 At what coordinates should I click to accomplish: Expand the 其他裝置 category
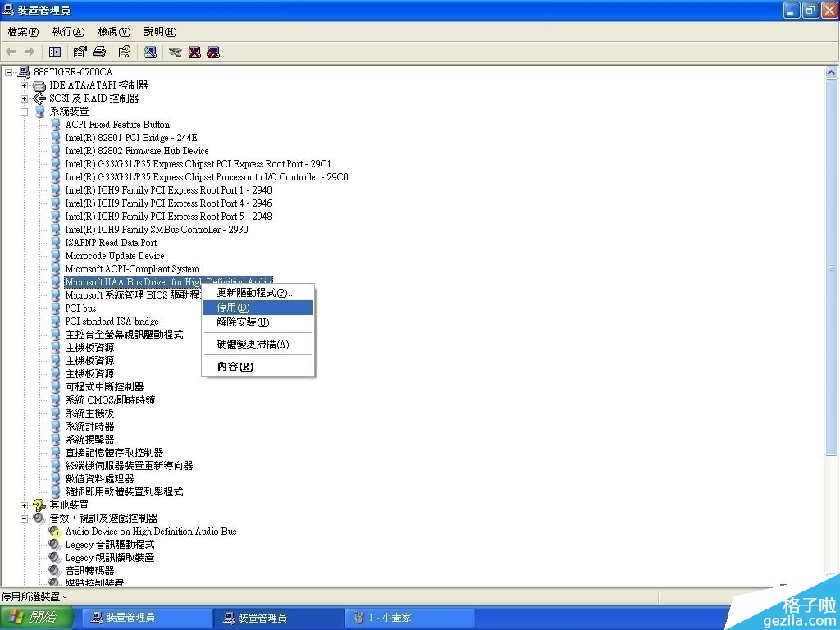[x=25, y=505]
